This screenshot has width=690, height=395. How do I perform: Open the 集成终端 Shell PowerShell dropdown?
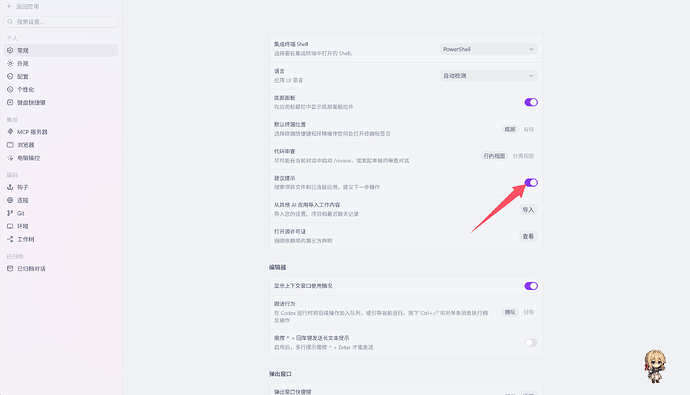pyautogui.click(x=488, y=49)
